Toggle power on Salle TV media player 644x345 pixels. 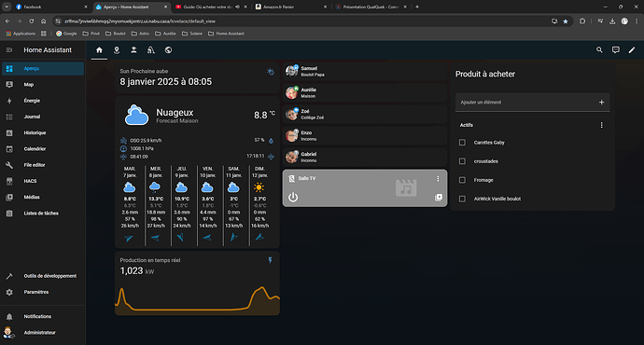pos(293,198)
